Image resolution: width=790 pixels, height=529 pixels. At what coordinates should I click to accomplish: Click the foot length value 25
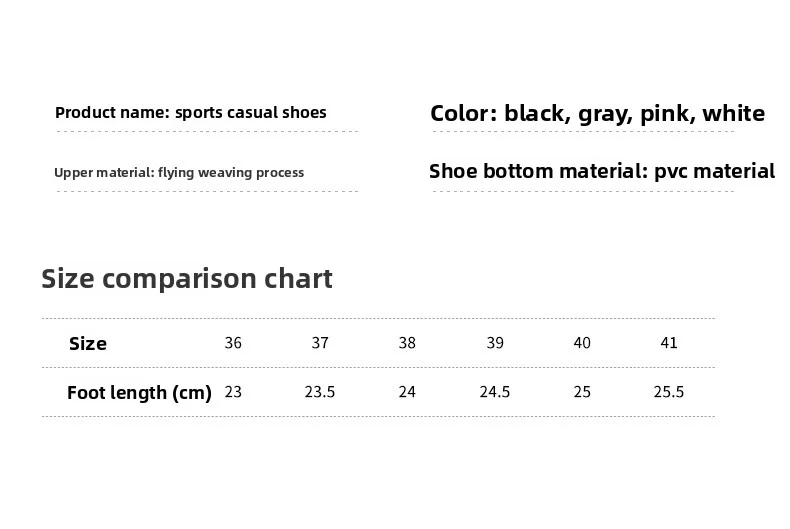click(582, 392)
